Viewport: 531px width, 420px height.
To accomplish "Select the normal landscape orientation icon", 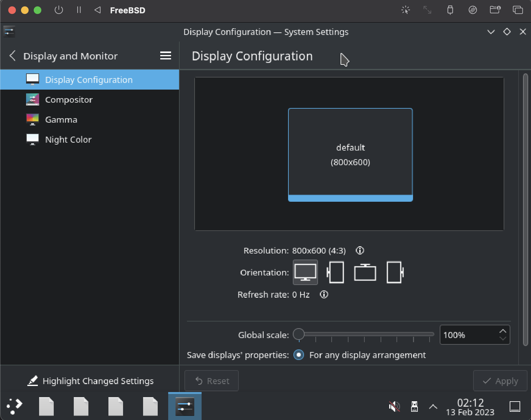I will point(305,272).
